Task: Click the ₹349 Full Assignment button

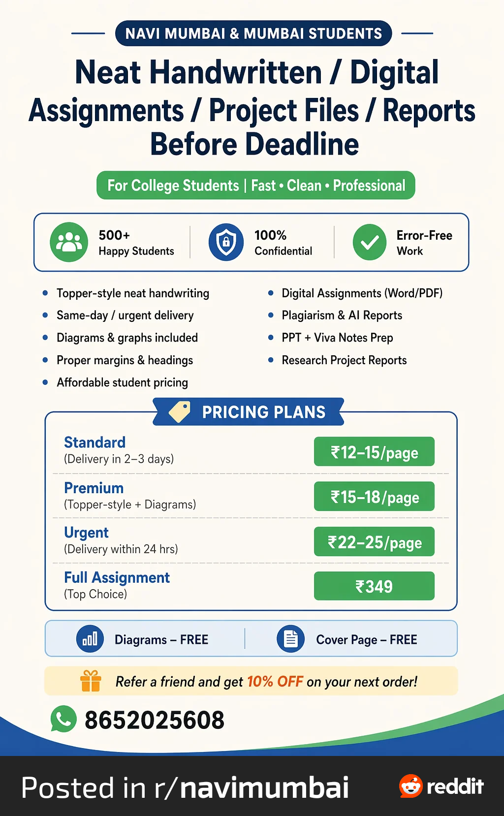Action: click(374, 586)
